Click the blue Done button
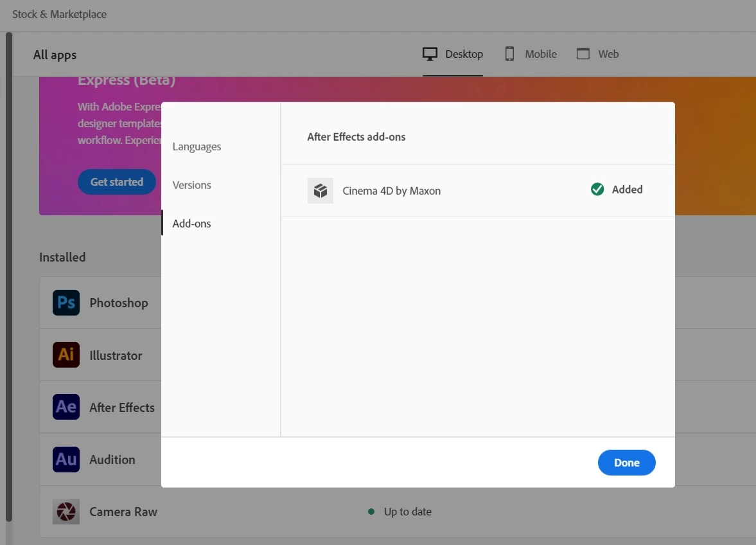This screenshot has height=545, width=756. point(627,463)
